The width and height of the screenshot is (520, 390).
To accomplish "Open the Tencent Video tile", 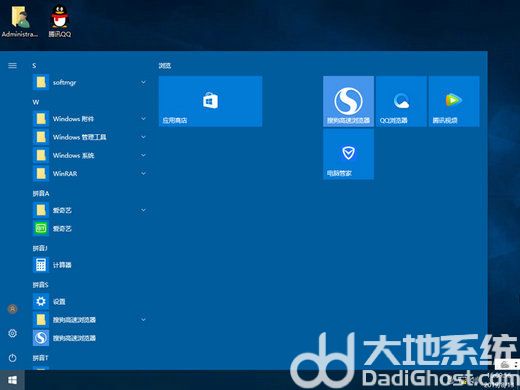I will click(454, 101).
